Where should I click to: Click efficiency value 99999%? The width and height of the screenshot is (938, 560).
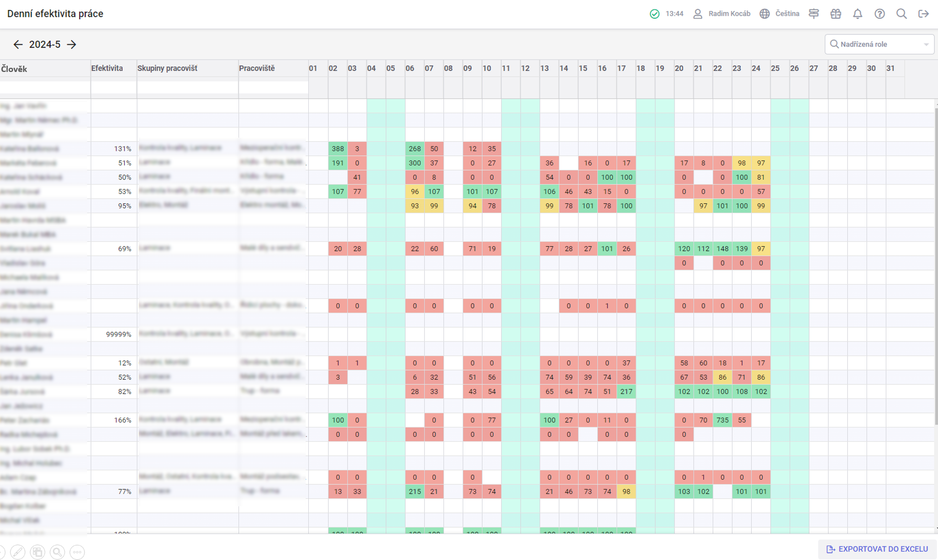[x=118, y=334]
